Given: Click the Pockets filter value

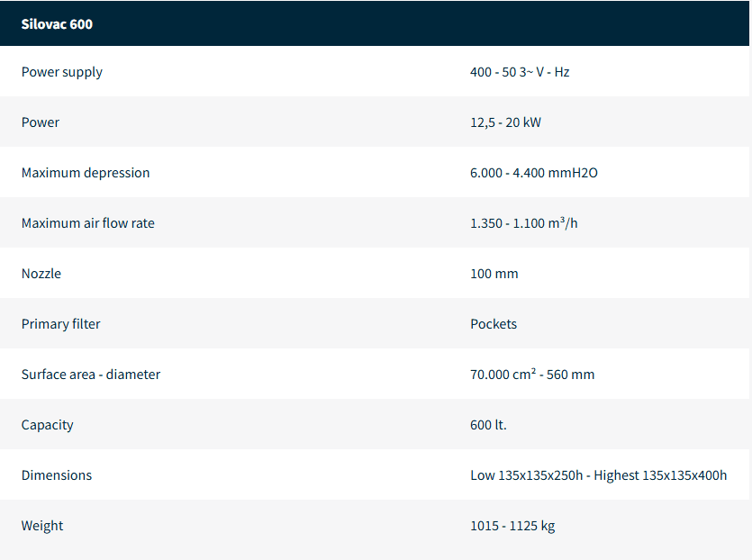Looking at the screenshot, I should tap(494, 323).
